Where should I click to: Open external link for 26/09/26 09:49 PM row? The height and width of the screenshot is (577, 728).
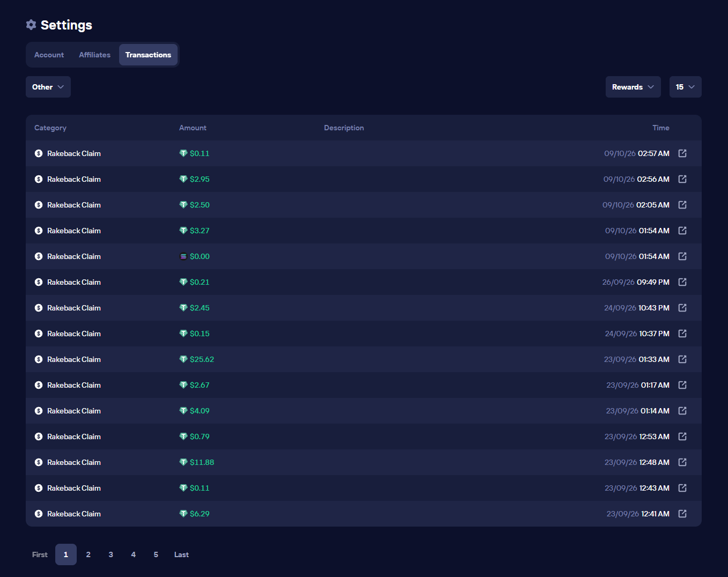[x=682, y=282]
